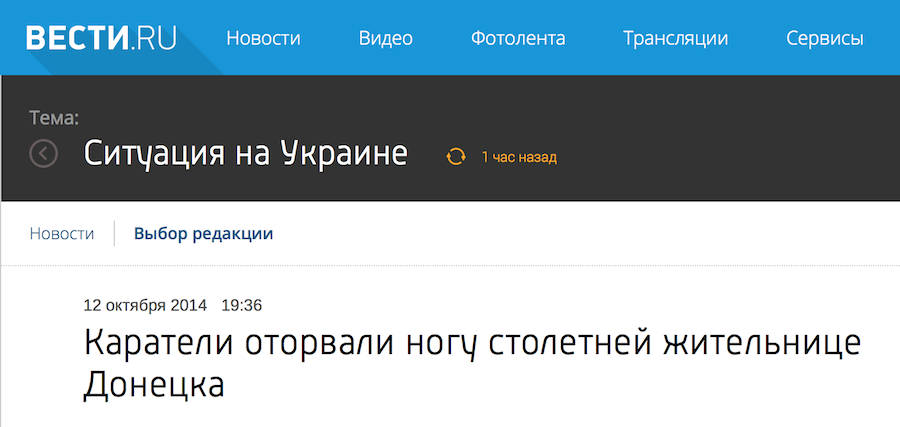This screenshot has height=427, width=900.
Task: Switch to the Выбор редакции tab
Action: click(x=203, y=234)
